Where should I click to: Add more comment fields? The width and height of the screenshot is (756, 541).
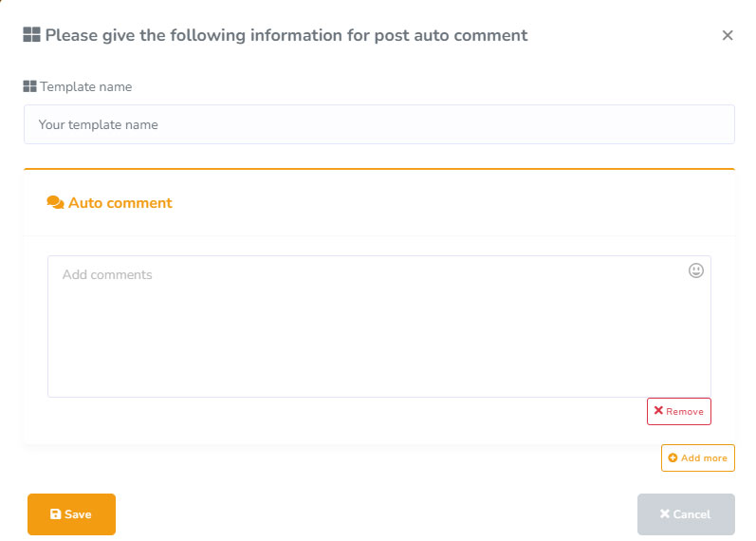(x=697, y=457)
